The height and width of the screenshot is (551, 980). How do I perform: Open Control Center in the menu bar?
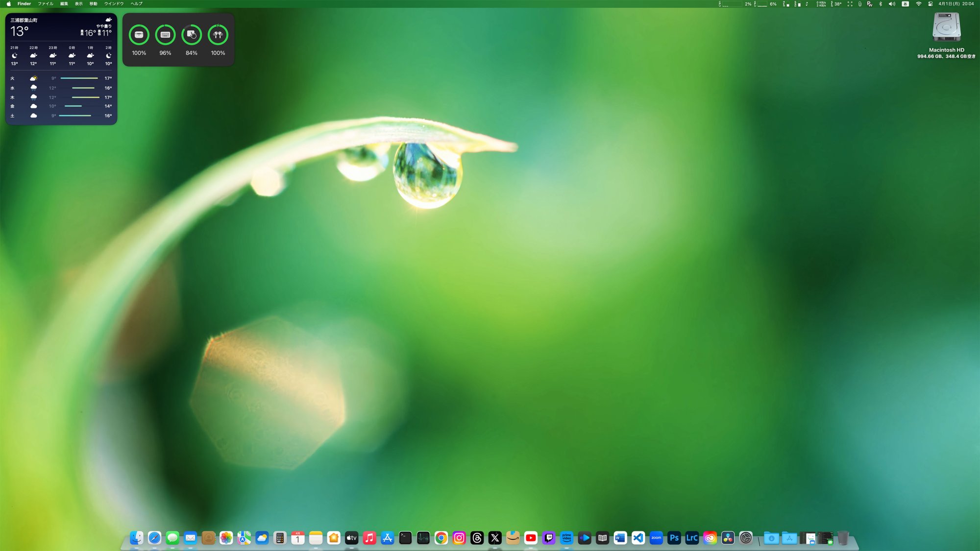click(930, 3)
